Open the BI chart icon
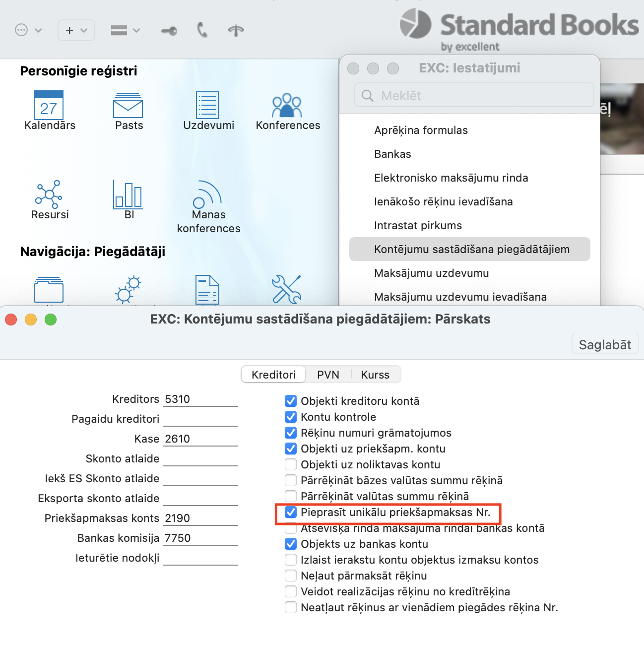This screenshot has height=645, width=644. (x=128, y=194)
